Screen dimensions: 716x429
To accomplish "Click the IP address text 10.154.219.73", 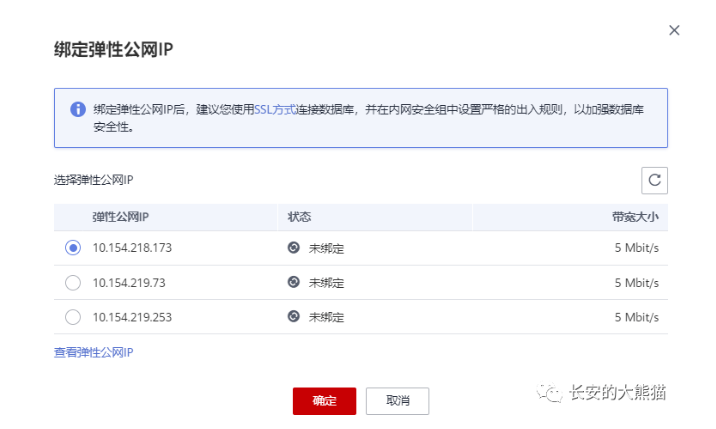I will 129,283.
